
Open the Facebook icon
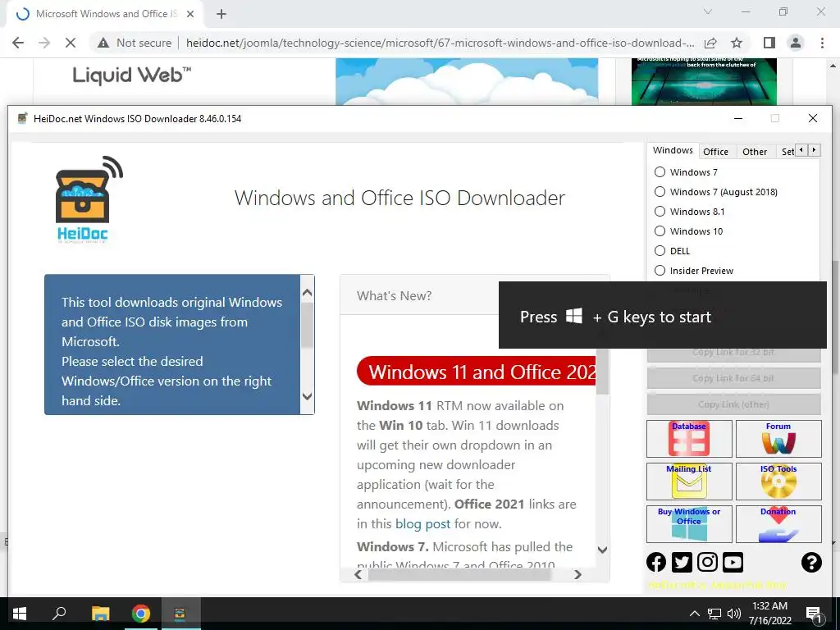656,562
